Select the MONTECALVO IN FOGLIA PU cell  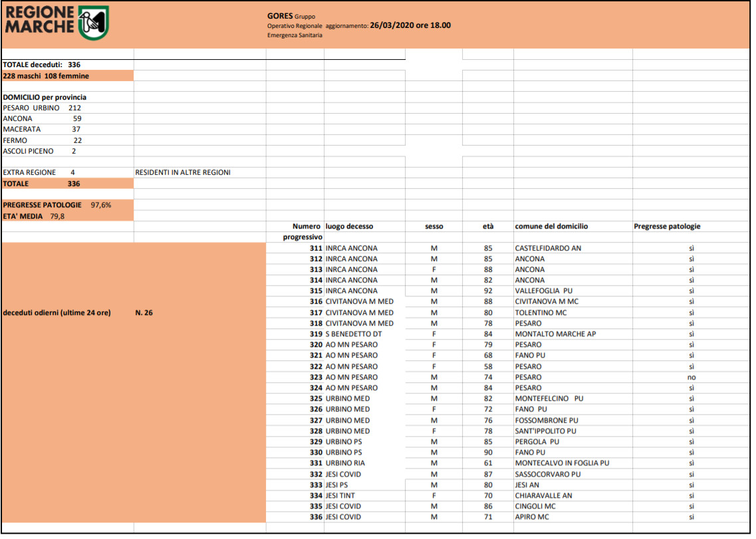coord(562,463)
